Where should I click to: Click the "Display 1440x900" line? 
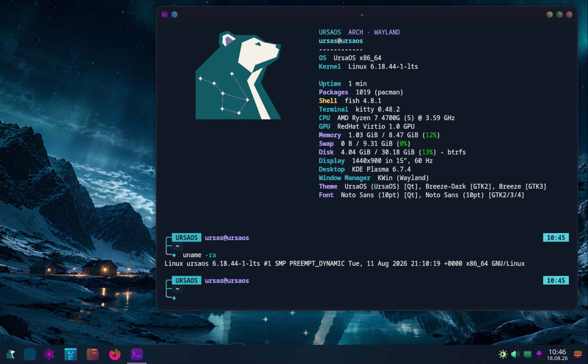tap(376, 161)
